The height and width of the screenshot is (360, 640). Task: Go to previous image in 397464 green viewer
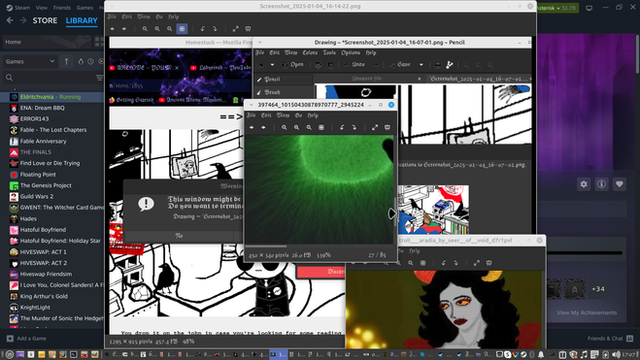click(251, 127)
